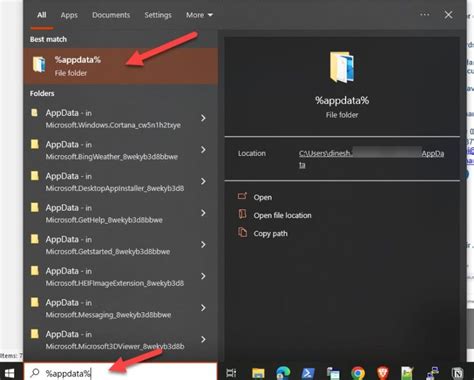Open the Windows Start button
Image resolution: width=474 pixels, height=380 pixels.
tap(9, 373)
